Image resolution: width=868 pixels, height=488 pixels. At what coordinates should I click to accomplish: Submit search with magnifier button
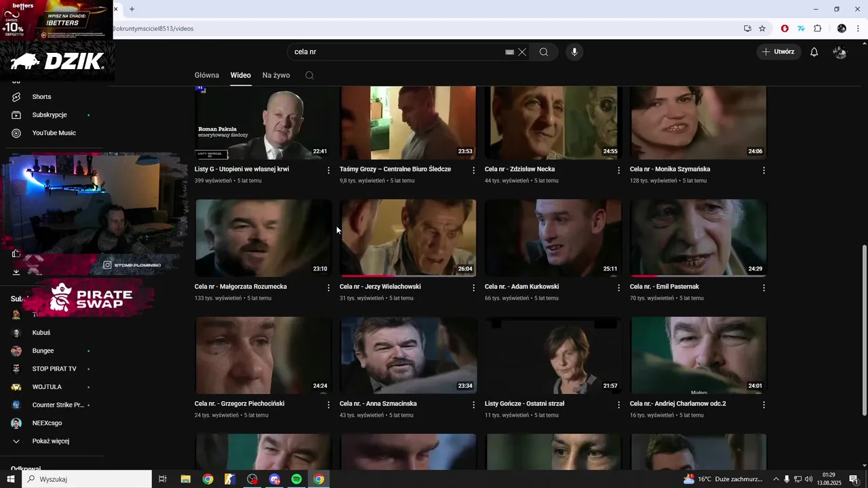[544, 52]
